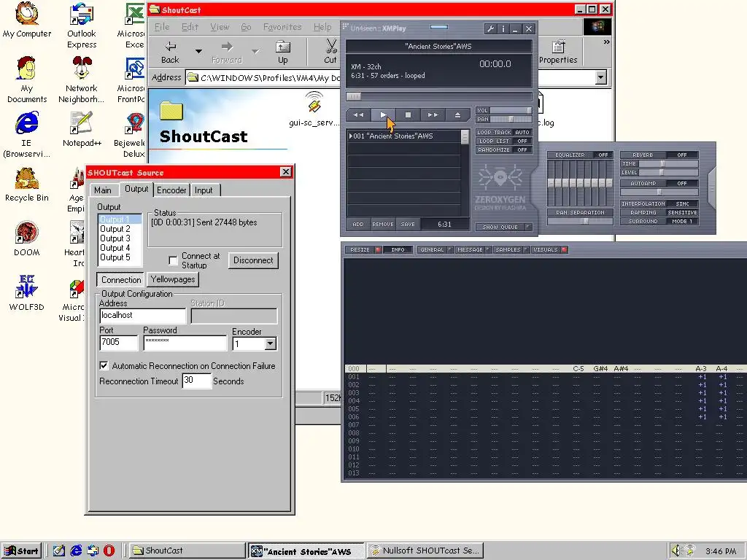Toggle Loop List setting in XMPlay

(x=503, y=141)
